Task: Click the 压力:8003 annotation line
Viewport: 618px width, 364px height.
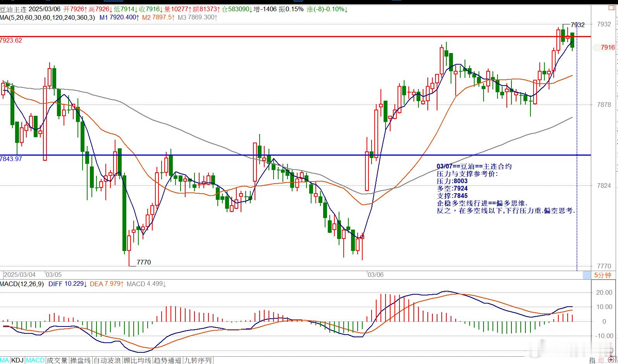Action: [x=452, y=181]
